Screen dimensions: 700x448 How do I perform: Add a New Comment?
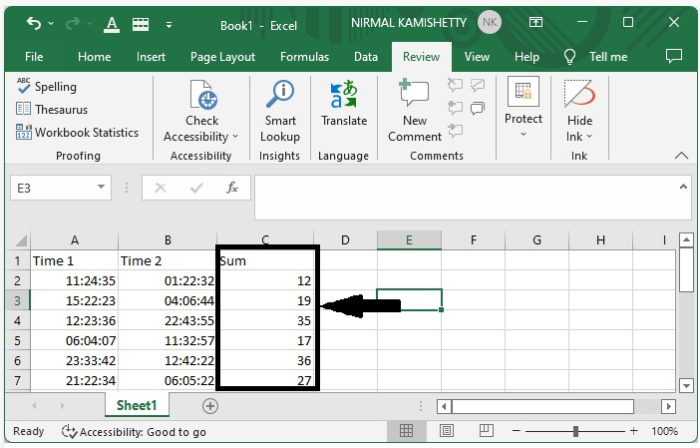[415, 112]
